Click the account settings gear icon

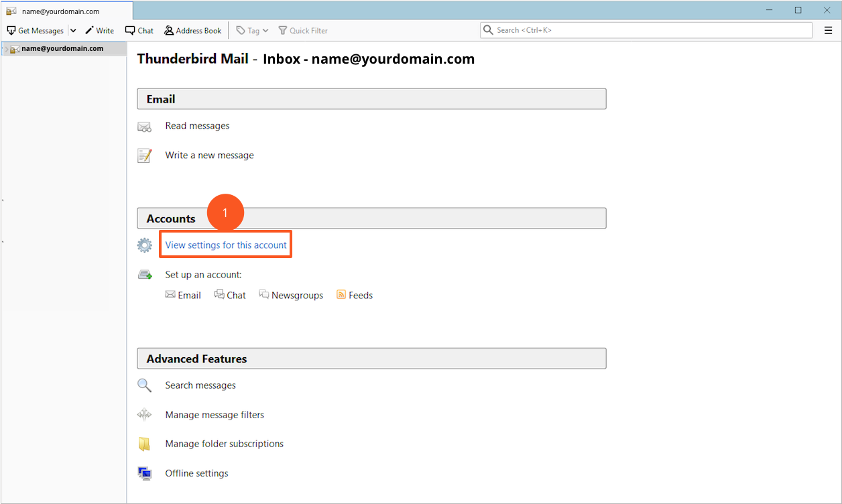point(144,245)
